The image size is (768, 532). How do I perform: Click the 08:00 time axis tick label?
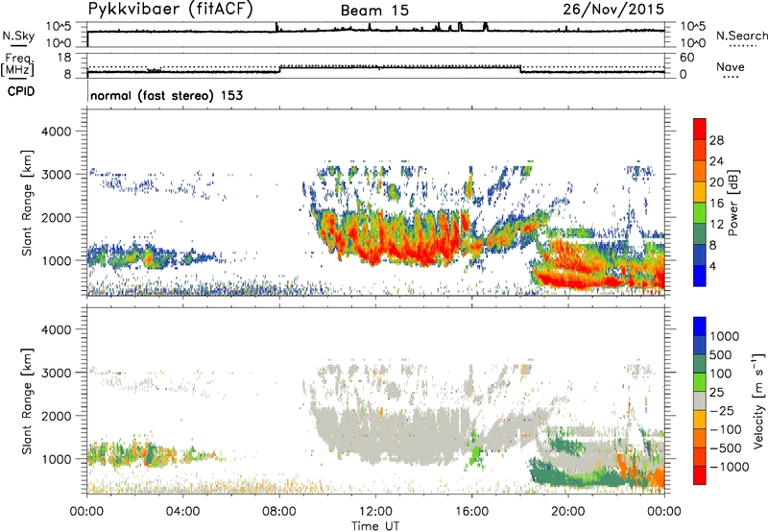click(x=279, y=512)
